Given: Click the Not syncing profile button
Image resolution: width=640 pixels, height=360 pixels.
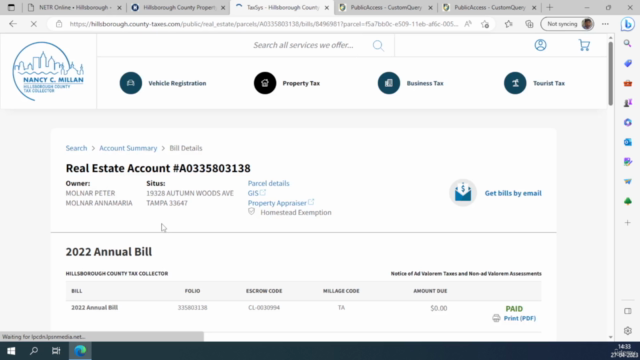Looking at the screenshot, I should [567, 24].
